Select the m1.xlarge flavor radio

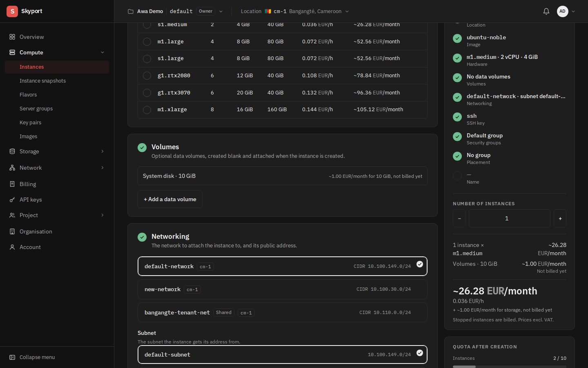point(147,110)
